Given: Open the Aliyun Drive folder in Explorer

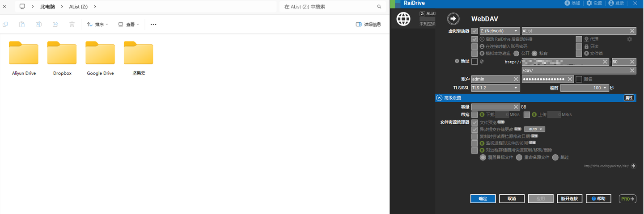Looking at the screenshot, I should click(x=24, y=58).
